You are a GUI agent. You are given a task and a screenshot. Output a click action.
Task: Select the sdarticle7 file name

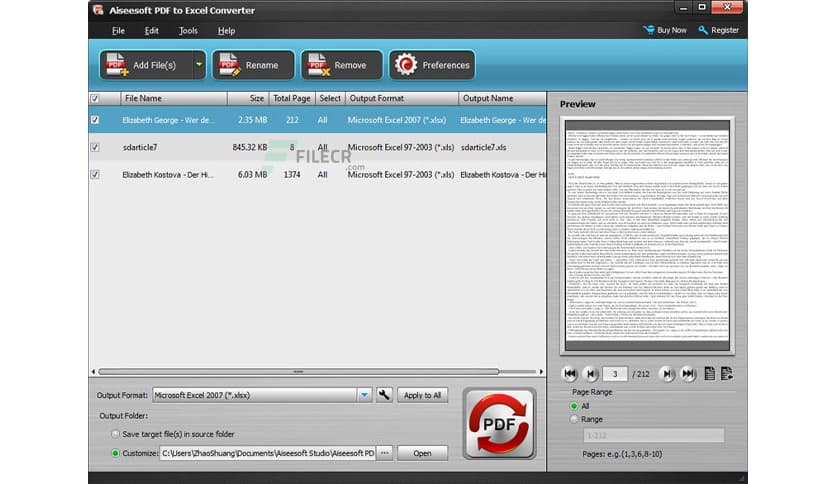pos(140,148)
